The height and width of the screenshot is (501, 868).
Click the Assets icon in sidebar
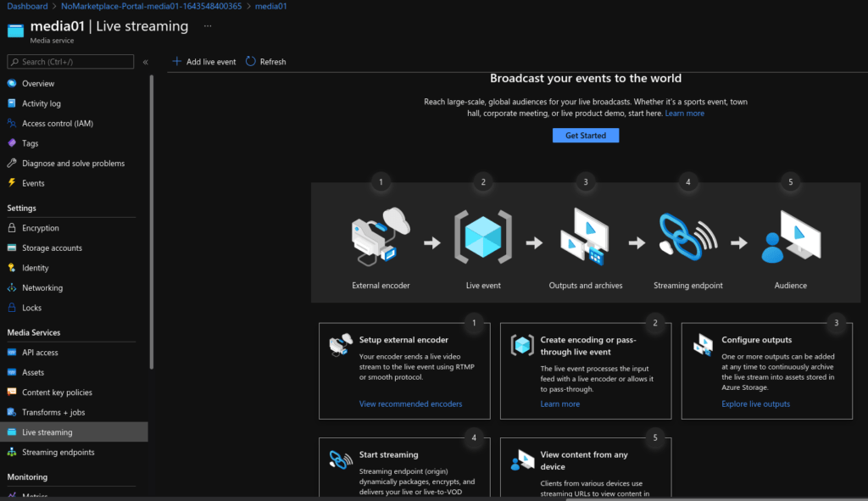coord(12,372)
